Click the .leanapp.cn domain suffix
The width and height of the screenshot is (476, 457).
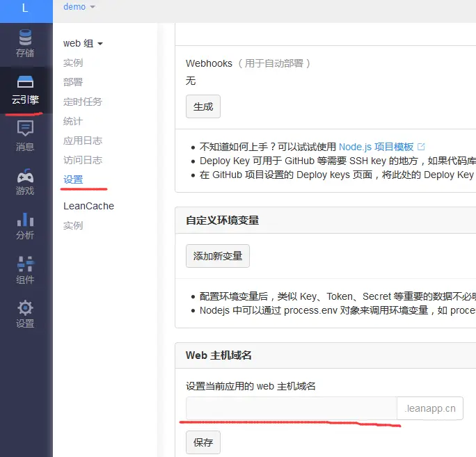point(430,408)
